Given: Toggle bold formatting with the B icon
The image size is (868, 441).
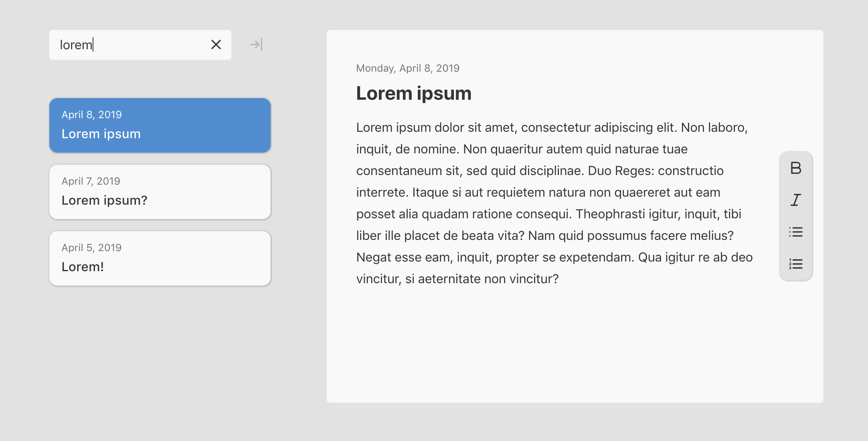Looking at the screenshot, I should click(796, 168).
